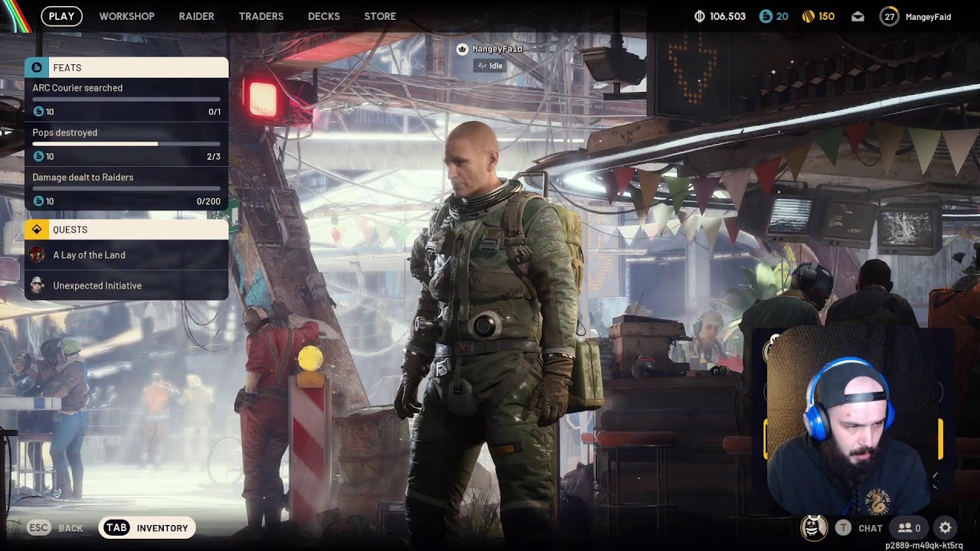The image size is (980, 551).
Task: Visit the Store tab
Action: (x=381, y=16)
